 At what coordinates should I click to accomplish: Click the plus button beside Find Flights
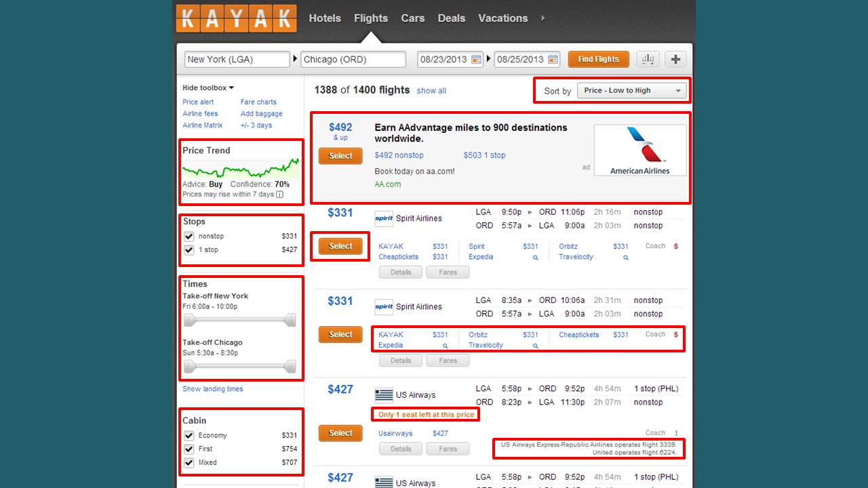(675, 59)
